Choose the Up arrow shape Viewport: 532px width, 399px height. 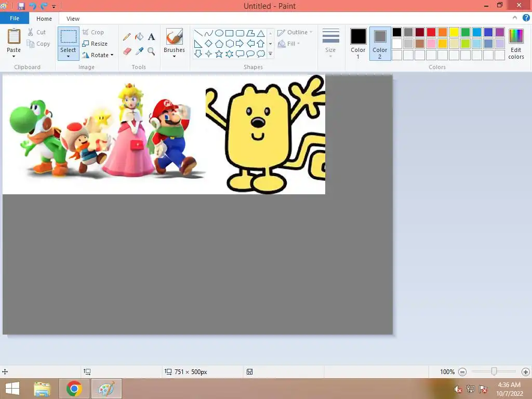(261, 44)
